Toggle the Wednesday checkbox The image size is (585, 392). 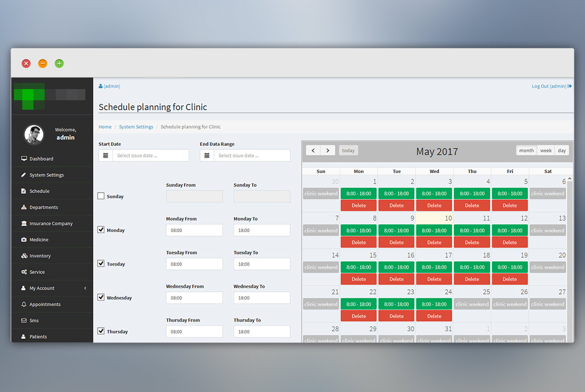coord(101,297)
